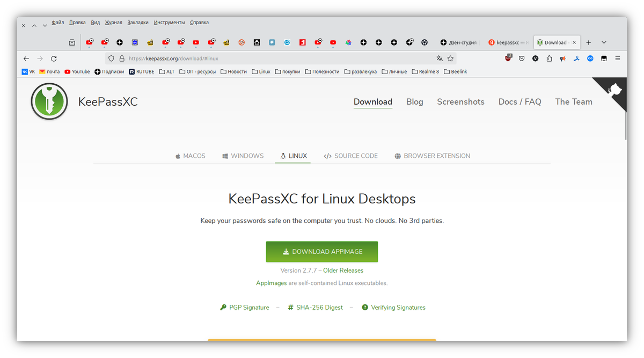Image resolution: width=644 pixels, height=358 pixels.
Task: Switch to pinned tab with red 1 icon
Action: pos(303,42)
